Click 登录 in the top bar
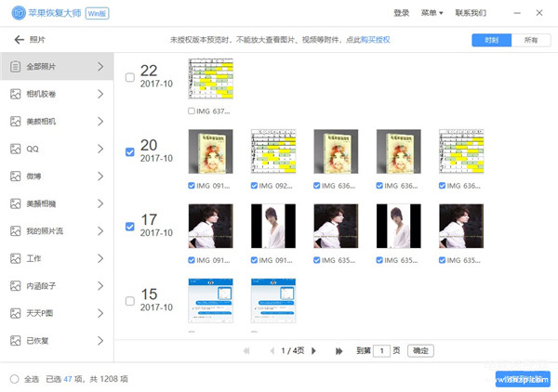558x392 pixels. coord(401,13)
